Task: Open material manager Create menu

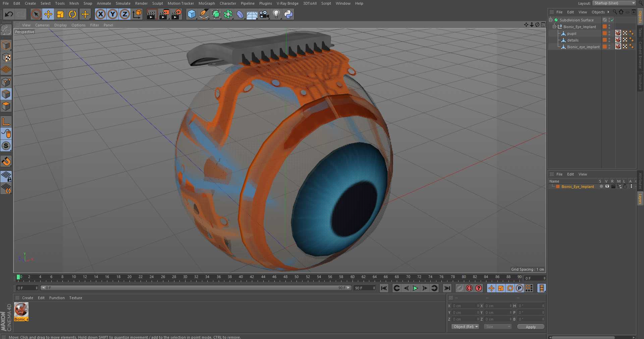Action: [x=28, y=298]
